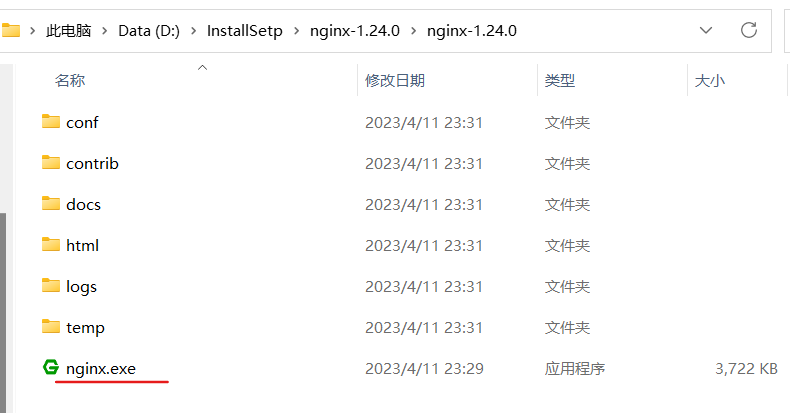Viewport: 790px width, 413px height.
Task: Select the html folder icon
Action: (x=51, y=244)
